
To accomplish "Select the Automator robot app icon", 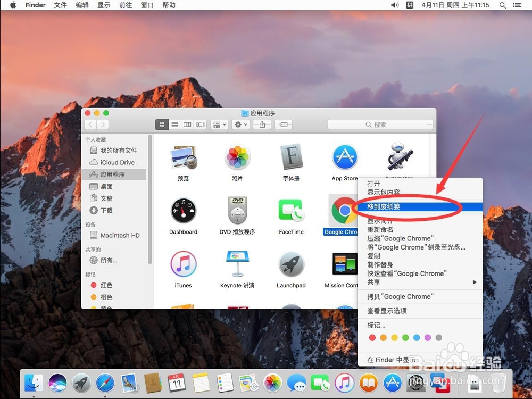I will pyautogui.click(x=400, y=156).
